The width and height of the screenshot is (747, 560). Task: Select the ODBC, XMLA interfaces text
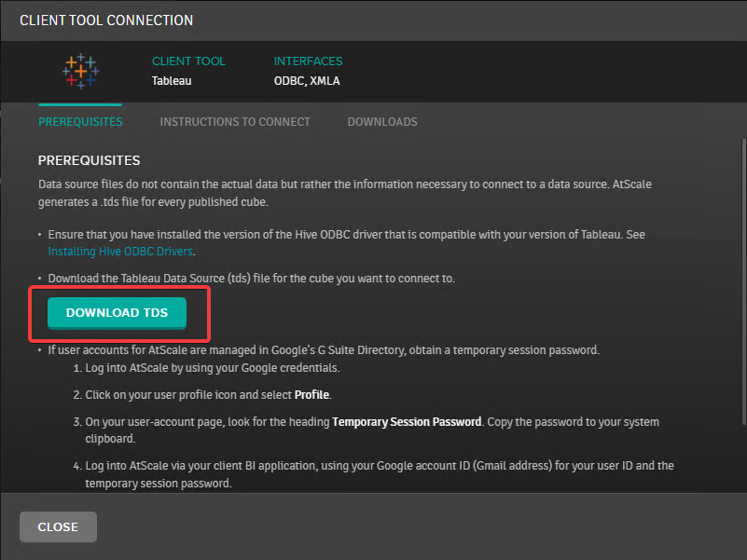(307, 81)
